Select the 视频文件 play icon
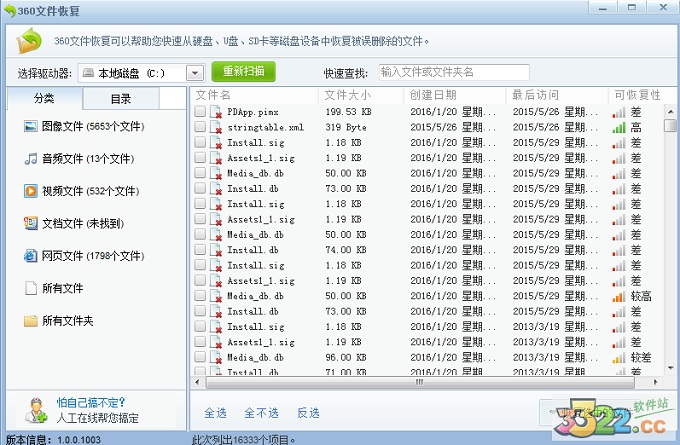 pyautogui.click(x=30, y=191)
